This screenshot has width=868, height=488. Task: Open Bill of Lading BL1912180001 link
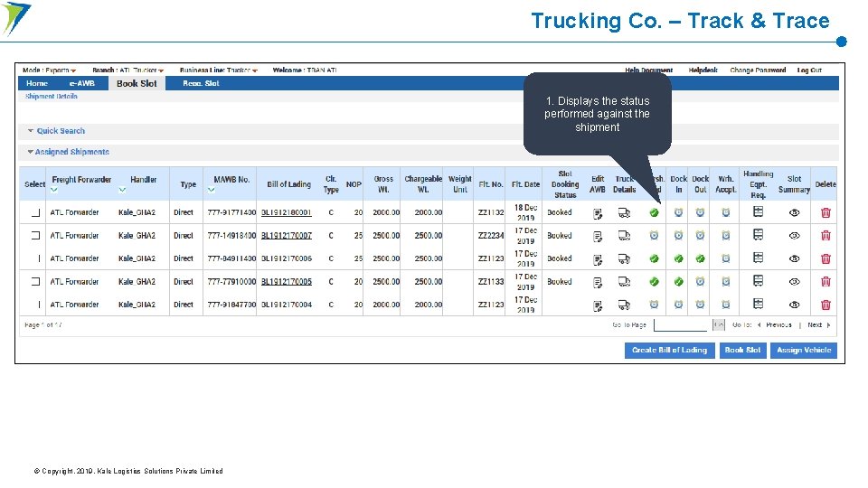click(x=287, y=212)
